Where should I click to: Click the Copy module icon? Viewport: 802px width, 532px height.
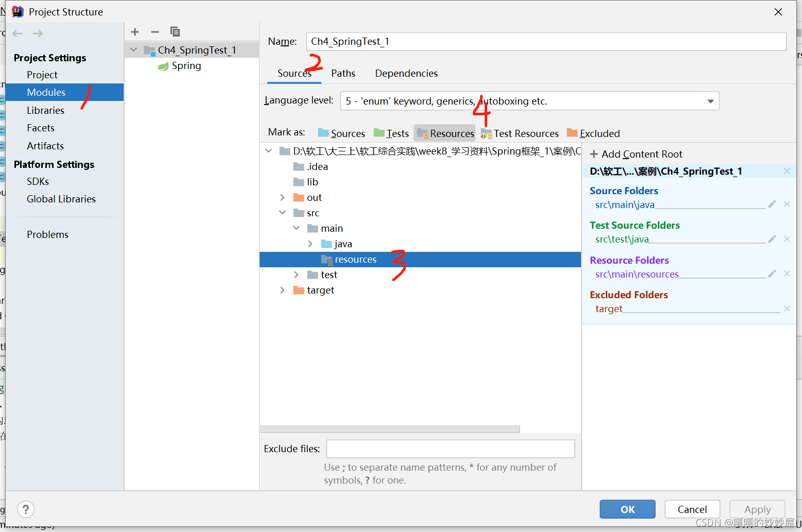click(x=175, y=32)
